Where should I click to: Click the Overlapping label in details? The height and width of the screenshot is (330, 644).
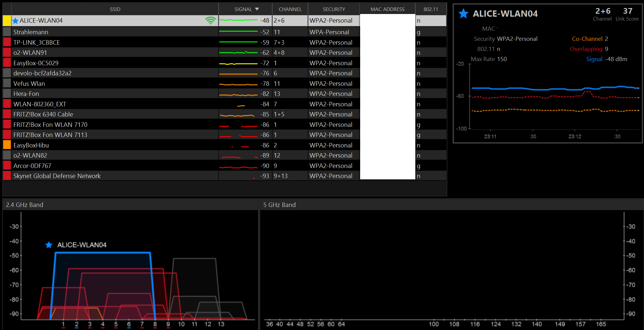click(586, 49)
